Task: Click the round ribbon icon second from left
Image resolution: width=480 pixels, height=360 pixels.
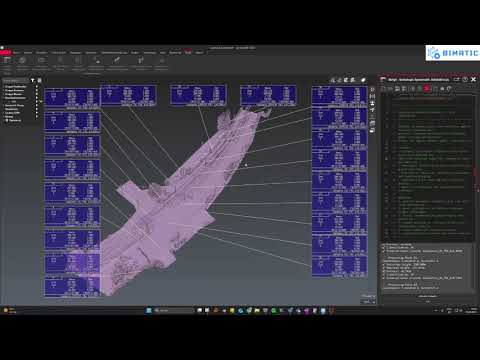Action: coord(22,60)
